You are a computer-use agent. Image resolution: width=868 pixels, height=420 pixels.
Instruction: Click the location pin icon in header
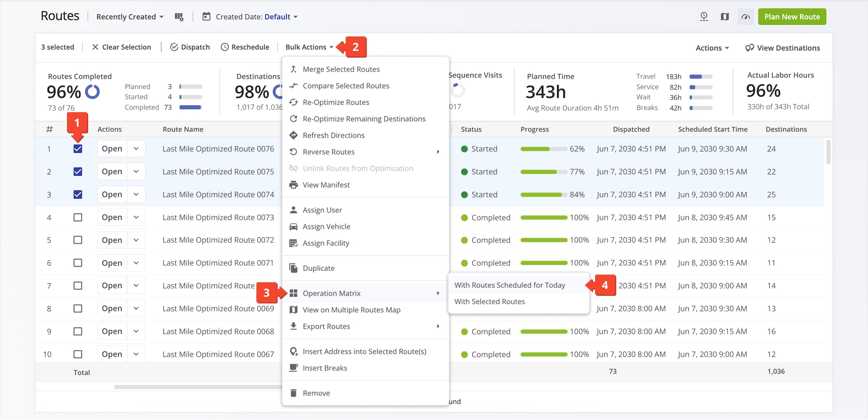tap(704, 17)
